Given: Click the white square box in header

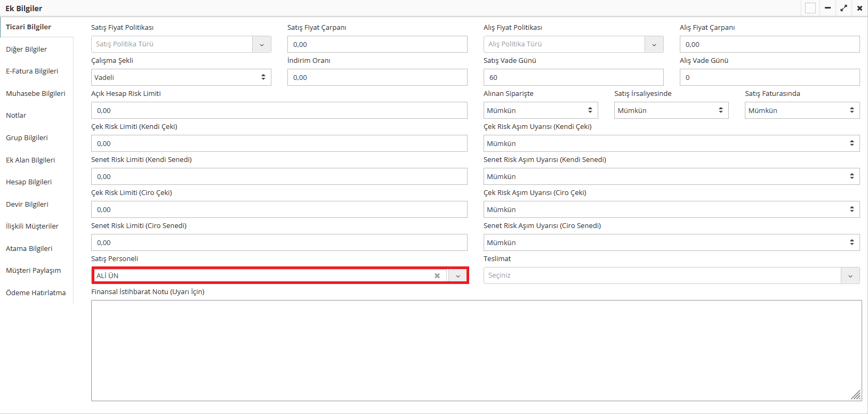Looking at the screenshot, I should click(810, 8).
